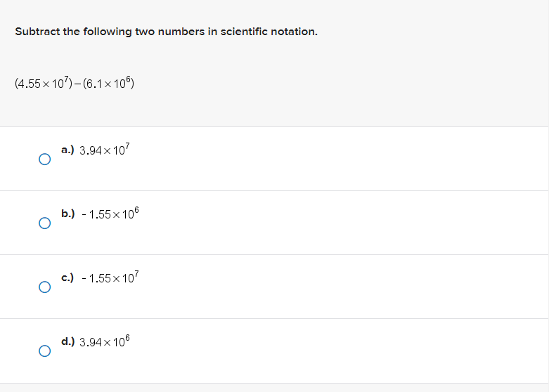Click the 'c.)' option label
This screenshot has width=549, height=392.
pos(68,278)
